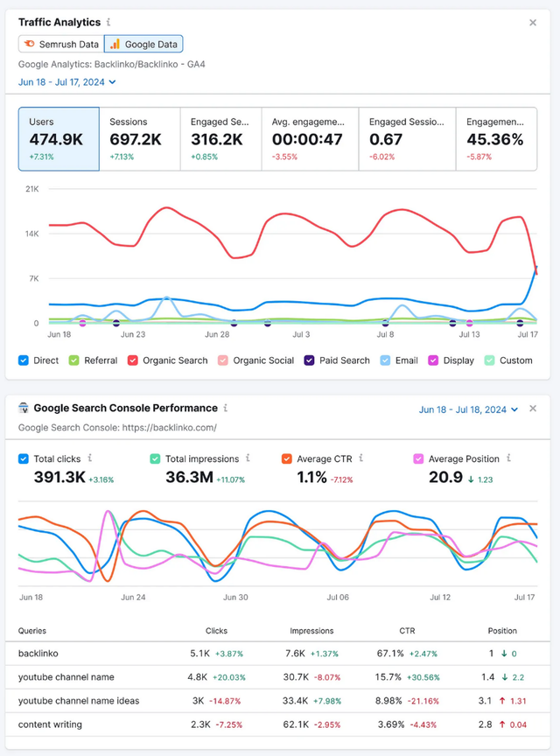Open the Jun 18 - Jul 17, 2024 date dropdown
560x756 pixels.
pos(67,82)
